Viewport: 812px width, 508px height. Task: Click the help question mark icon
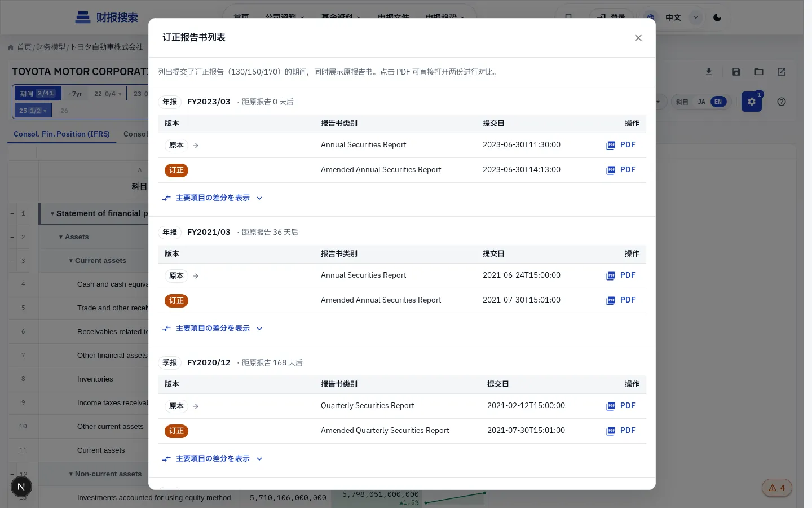coord(782,102)
